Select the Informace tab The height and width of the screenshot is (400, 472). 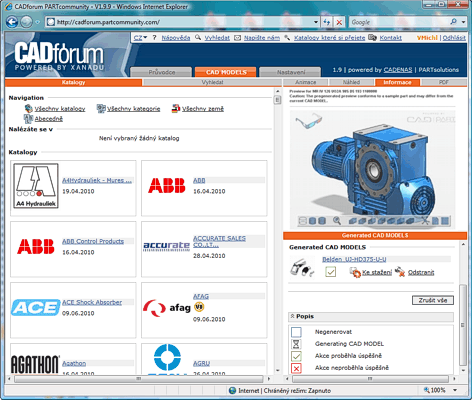397,82
